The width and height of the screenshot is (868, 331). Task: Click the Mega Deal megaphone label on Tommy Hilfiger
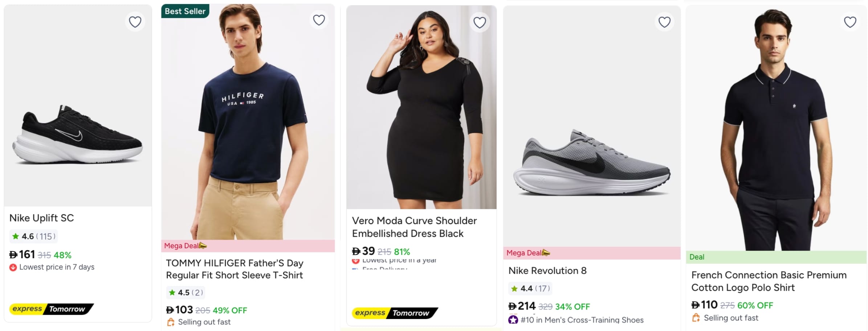[185, 246]
